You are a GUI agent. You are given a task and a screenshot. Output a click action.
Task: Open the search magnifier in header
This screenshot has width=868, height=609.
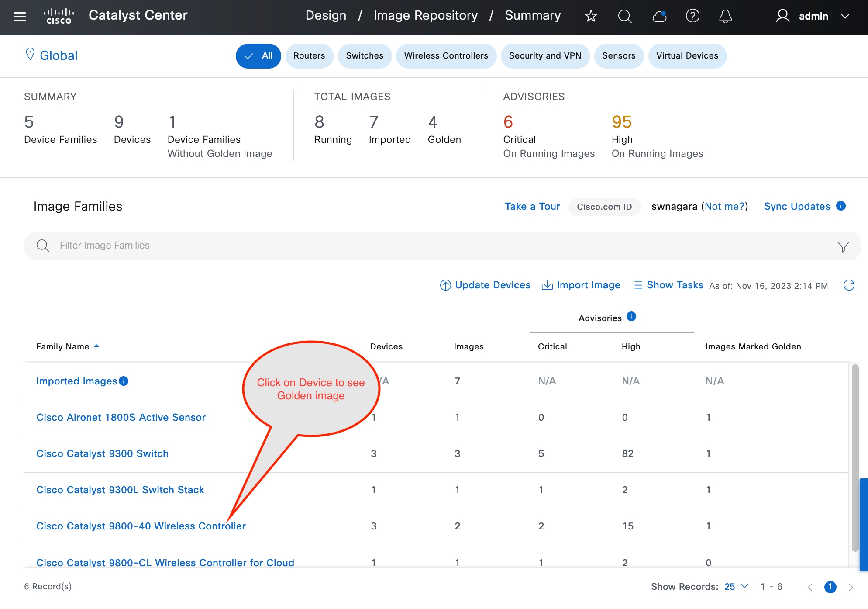pos(625,16)
